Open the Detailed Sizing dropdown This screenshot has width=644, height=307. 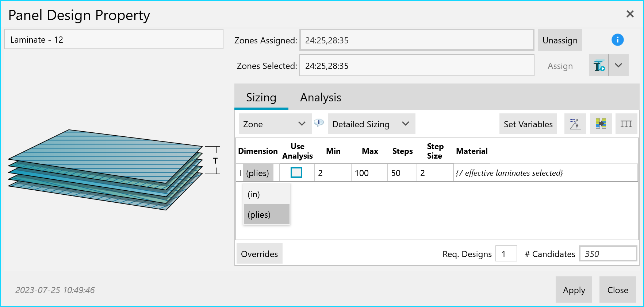click(x=371, y=124)
